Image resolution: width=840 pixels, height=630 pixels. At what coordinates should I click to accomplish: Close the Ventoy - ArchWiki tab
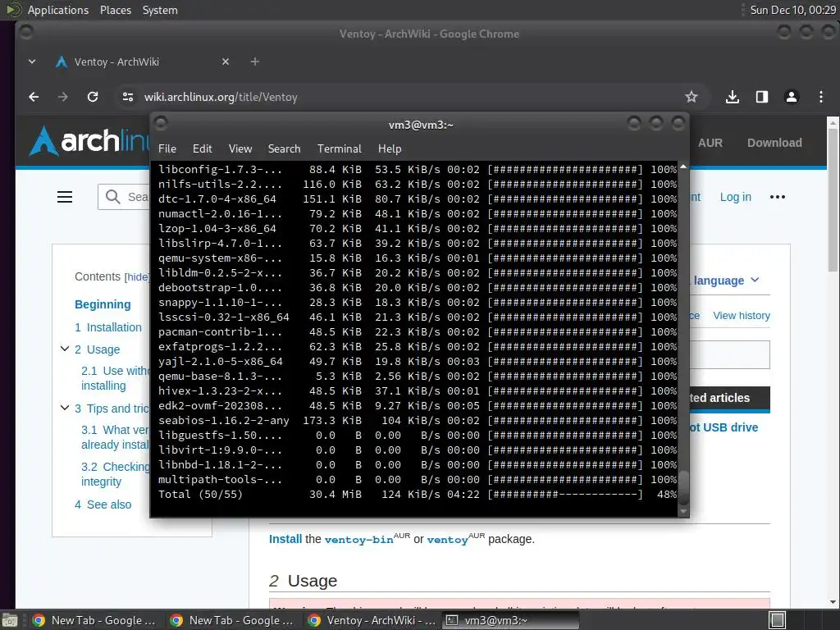pyautogui.click(x=226, y=62)
